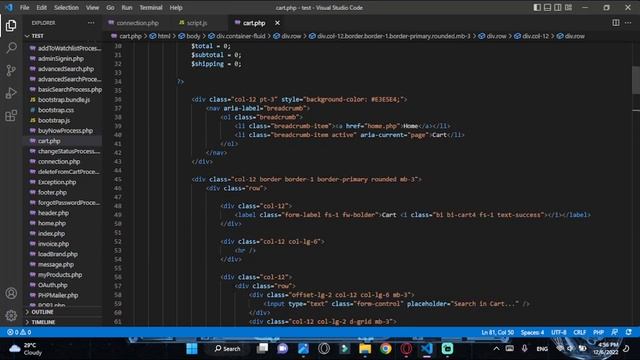Split the editor right
The width and height of the screenshot is (640, 360).
coord(616,23)
